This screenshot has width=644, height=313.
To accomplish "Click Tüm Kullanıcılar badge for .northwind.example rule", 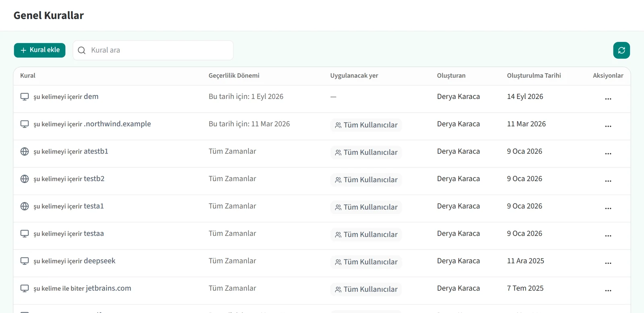I will (x=366, y=125).
